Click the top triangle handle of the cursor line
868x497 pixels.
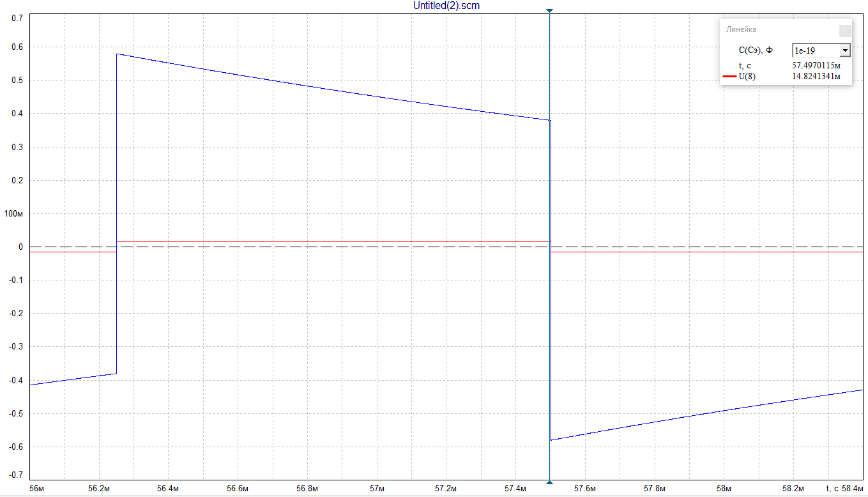pyautogui.click(x=549, y=11)
